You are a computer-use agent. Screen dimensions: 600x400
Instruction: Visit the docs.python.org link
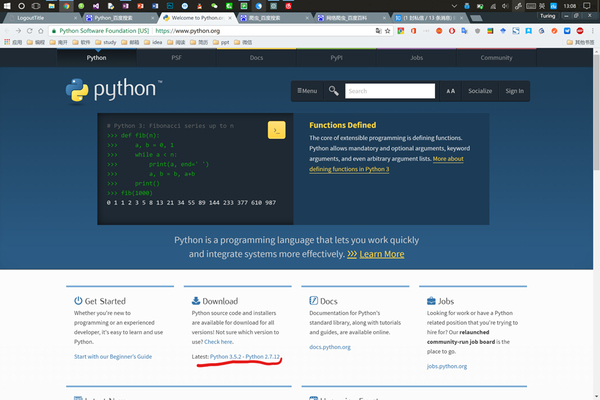[x=330, y=347]
